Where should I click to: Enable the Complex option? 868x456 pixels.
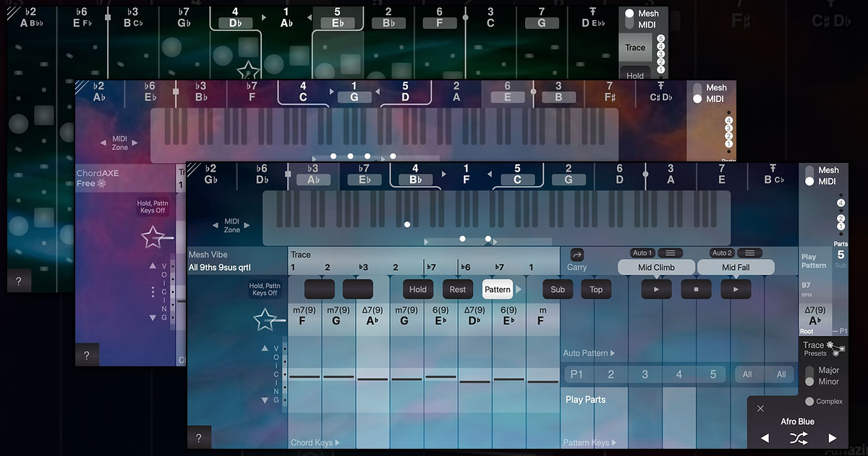tap(809, 401)
